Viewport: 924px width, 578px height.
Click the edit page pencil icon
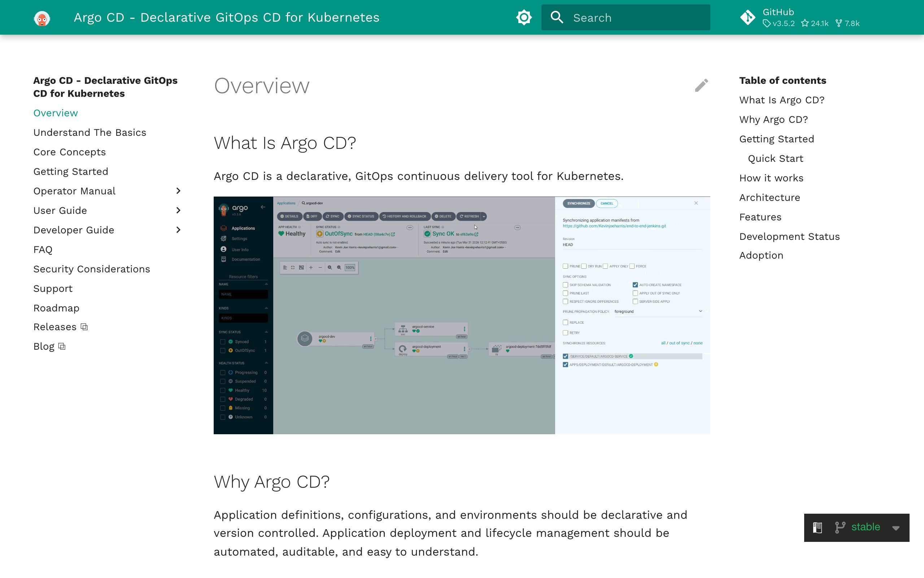click(701, 85)
